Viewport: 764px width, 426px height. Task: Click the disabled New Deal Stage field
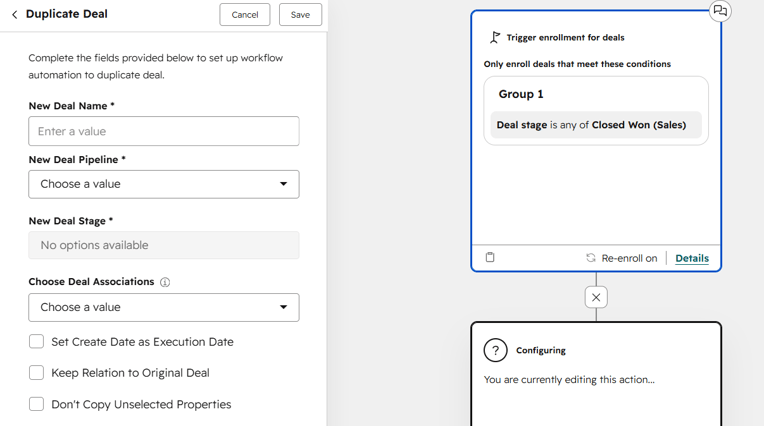click(164, 245)
